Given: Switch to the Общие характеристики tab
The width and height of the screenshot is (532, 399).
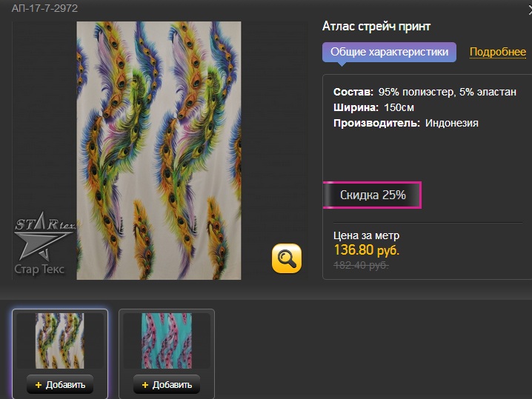Looking at the screenshot, I should tap(389, 52).
